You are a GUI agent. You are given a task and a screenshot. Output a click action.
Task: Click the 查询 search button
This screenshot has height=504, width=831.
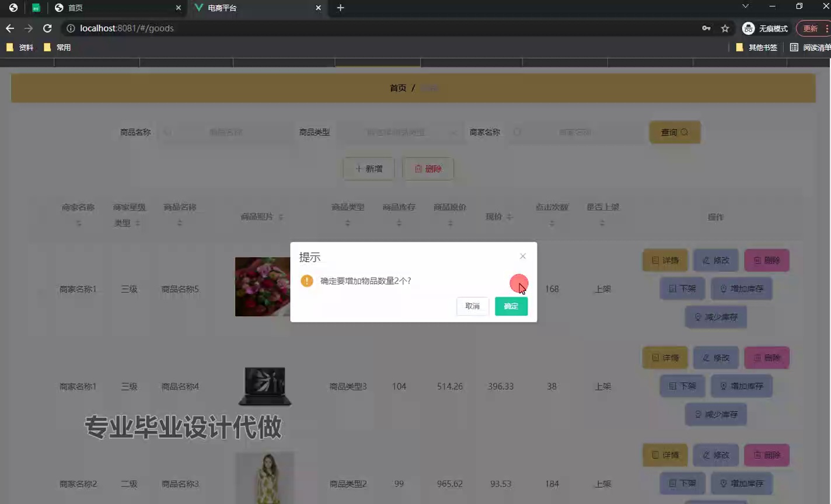pos(675,132)
